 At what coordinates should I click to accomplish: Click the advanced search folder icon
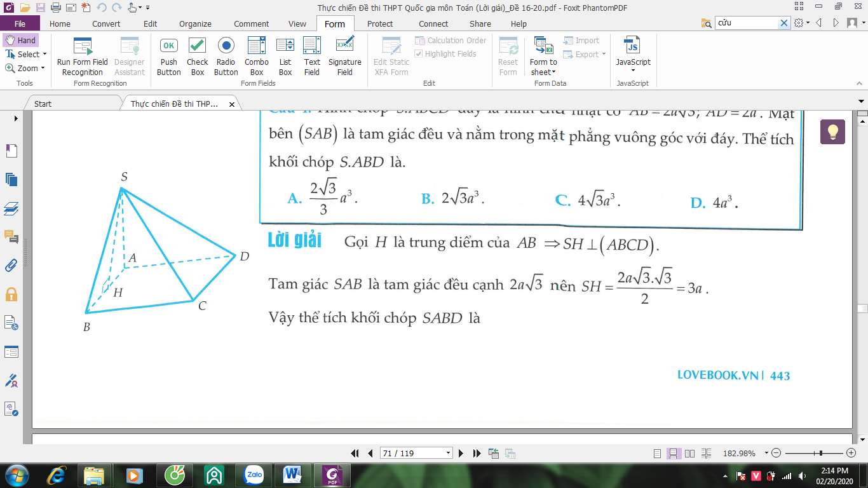pyautogui.click(x=707, y=23)
